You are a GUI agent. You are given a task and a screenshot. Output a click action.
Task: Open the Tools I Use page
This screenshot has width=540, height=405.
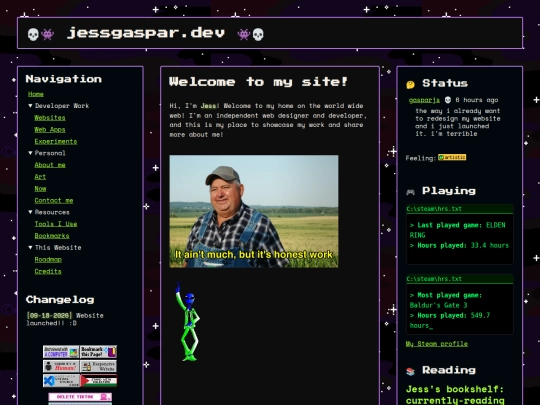coord(56,224)
